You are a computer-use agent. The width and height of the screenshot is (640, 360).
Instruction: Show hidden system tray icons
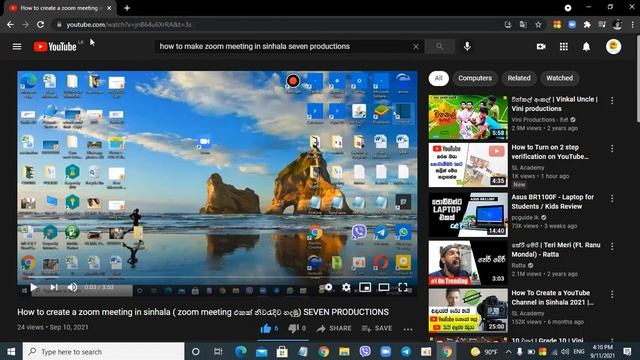(x=508, y=351)
